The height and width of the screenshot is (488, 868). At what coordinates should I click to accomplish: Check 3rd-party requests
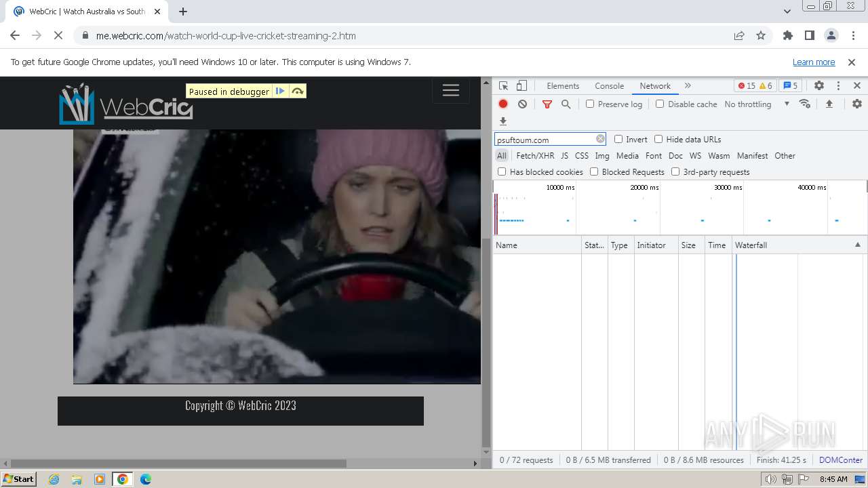point(675,171)
